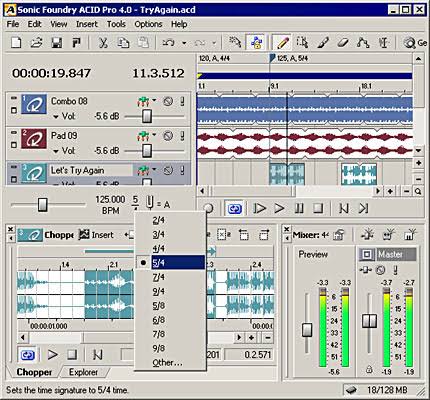Select the Paint brush tool
The height and width of the screenshot is (400, 430).
point(323,43)
